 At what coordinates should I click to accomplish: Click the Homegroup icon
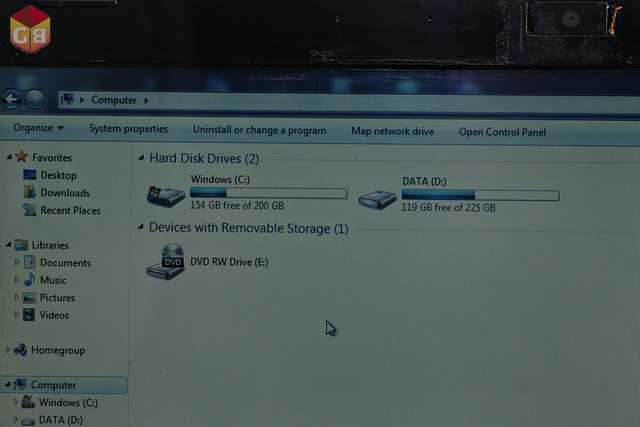tap(20, 349)
